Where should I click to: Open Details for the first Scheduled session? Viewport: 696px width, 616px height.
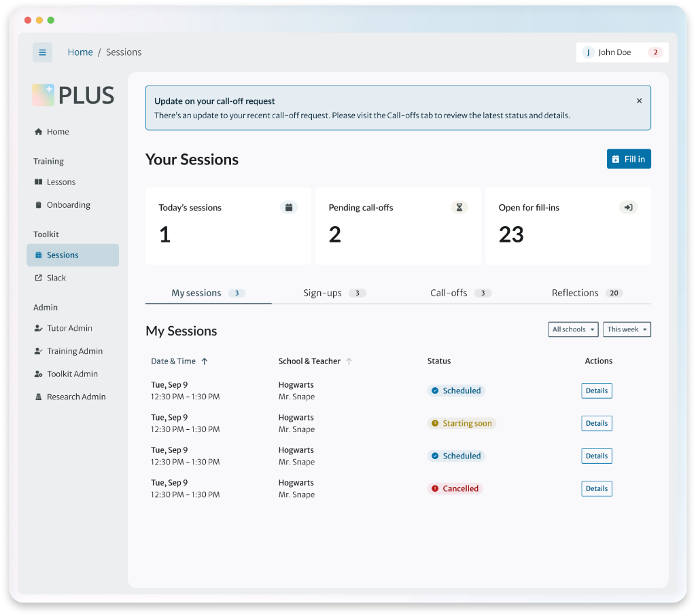(597, 391)
